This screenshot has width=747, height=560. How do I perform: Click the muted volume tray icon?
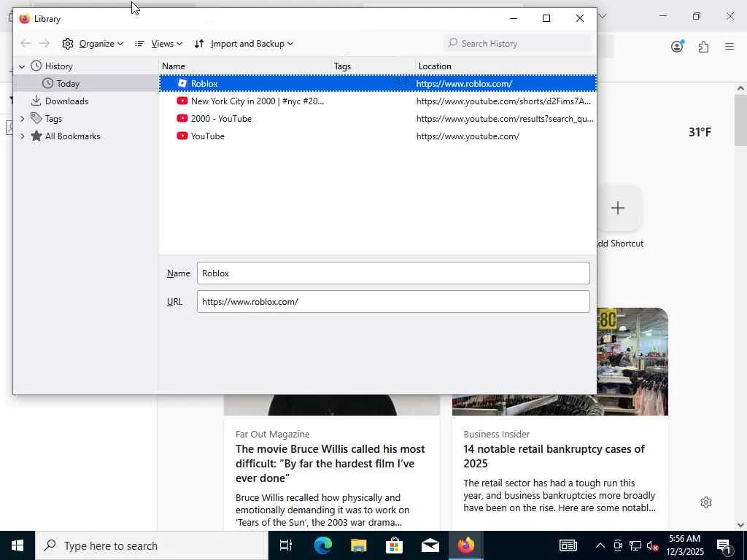coord(652,545)
